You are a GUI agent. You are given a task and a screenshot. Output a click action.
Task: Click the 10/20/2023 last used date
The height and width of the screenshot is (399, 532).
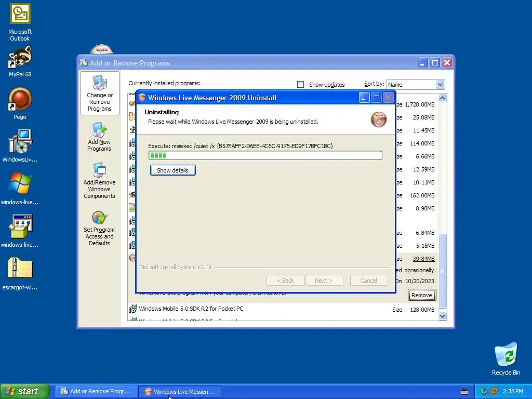[x=420, y=281]
